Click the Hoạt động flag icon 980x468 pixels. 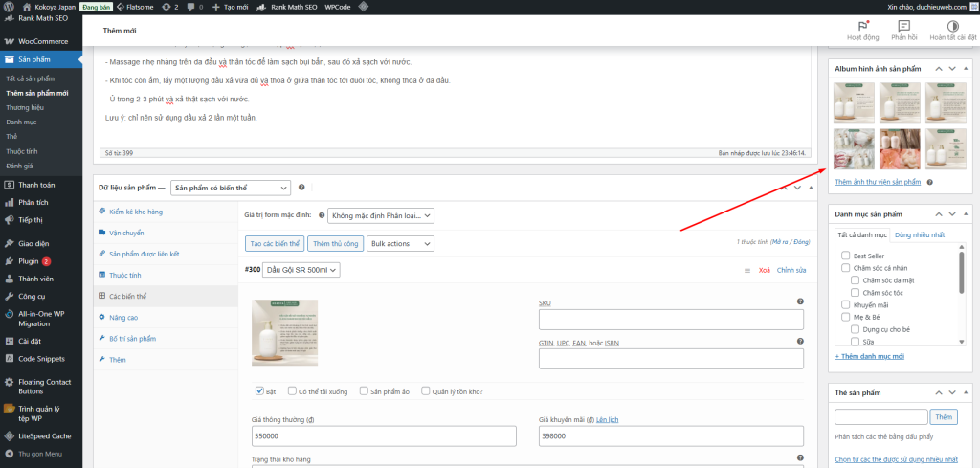coord(864,26)
